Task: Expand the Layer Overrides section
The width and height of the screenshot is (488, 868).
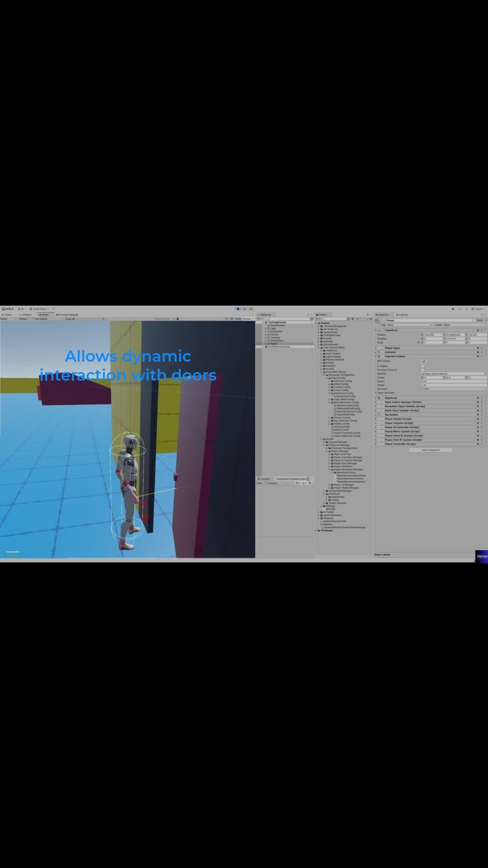Action: (376, 393)
